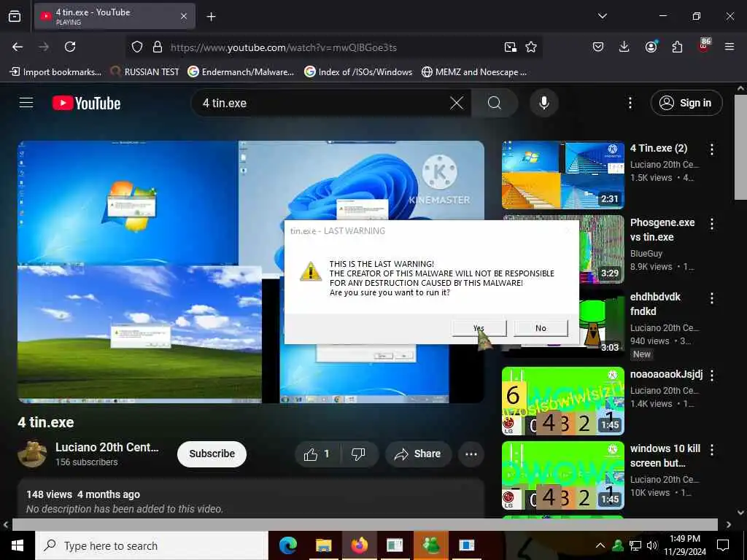Open File Explorer from taskbar
747x560 pixels.
tap(323, 545)
